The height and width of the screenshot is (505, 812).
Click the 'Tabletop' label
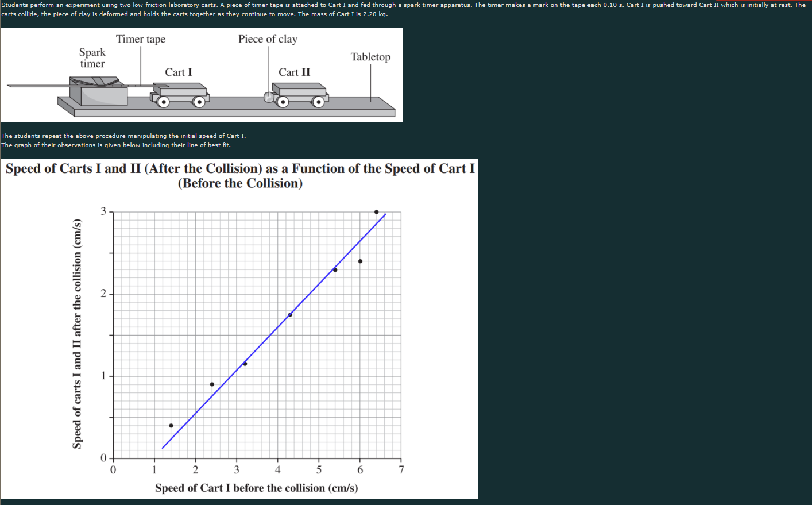371,57
